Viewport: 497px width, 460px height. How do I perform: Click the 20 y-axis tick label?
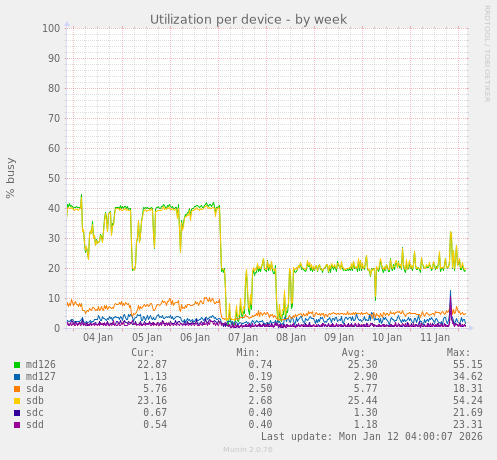(54, 268)
